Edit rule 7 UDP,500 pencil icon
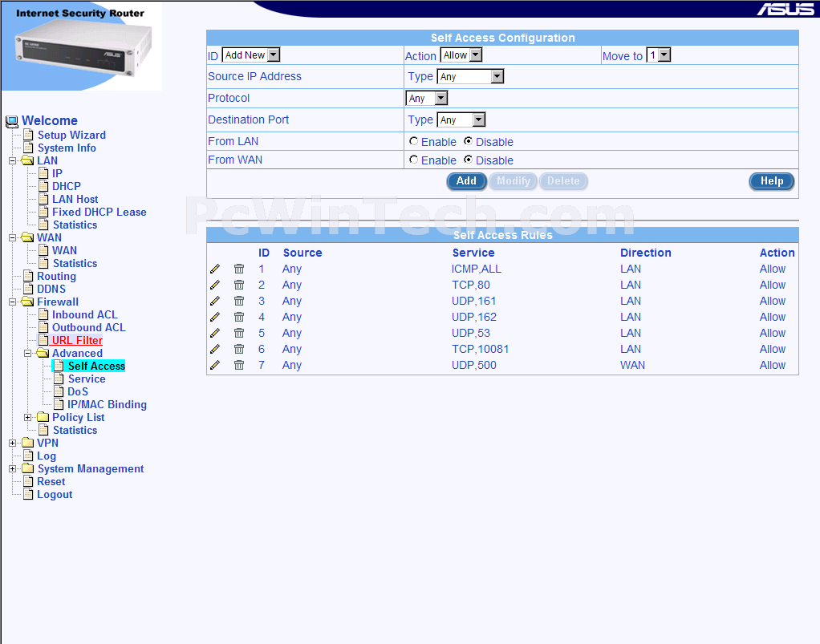 [x=215, y=365]
